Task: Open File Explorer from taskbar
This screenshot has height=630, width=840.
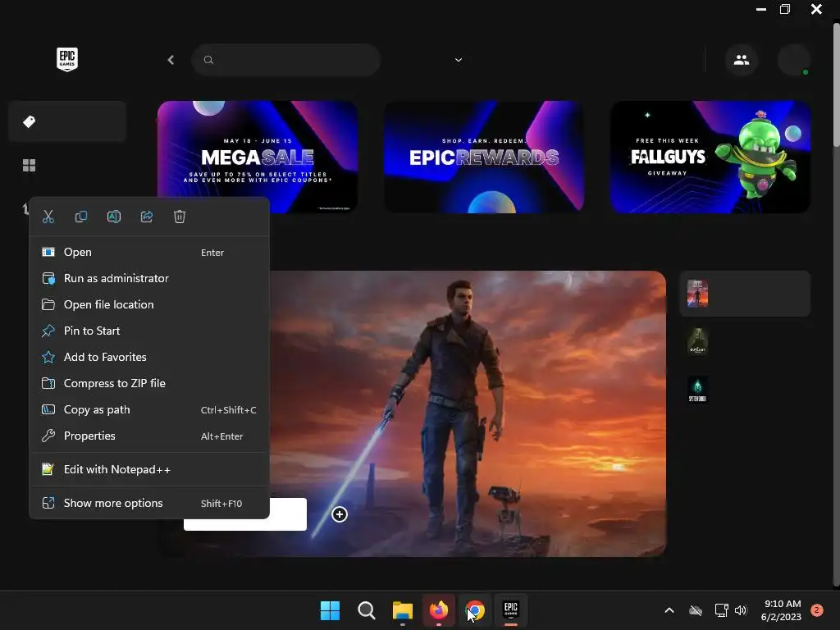Action: (x=402, y=610)
